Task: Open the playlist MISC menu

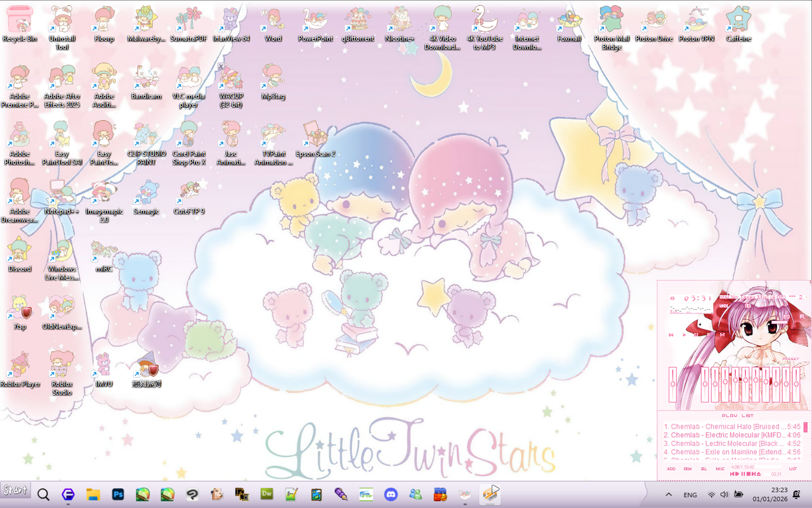Action: tap(720, 469)
